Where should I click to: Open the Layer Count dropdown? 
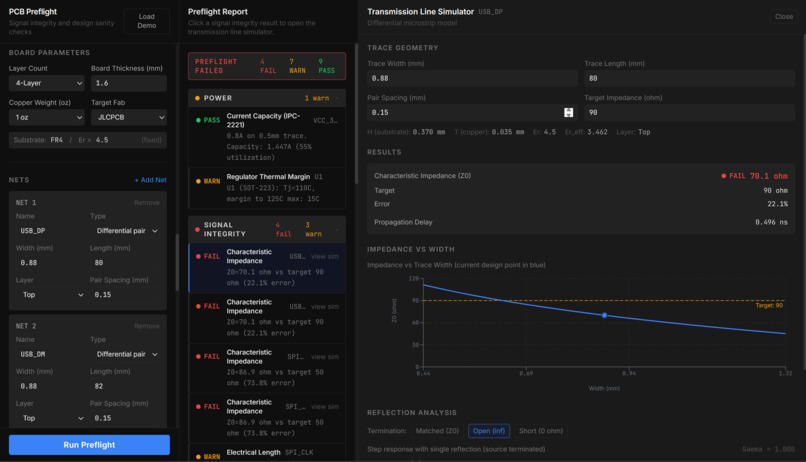(46, 83)
